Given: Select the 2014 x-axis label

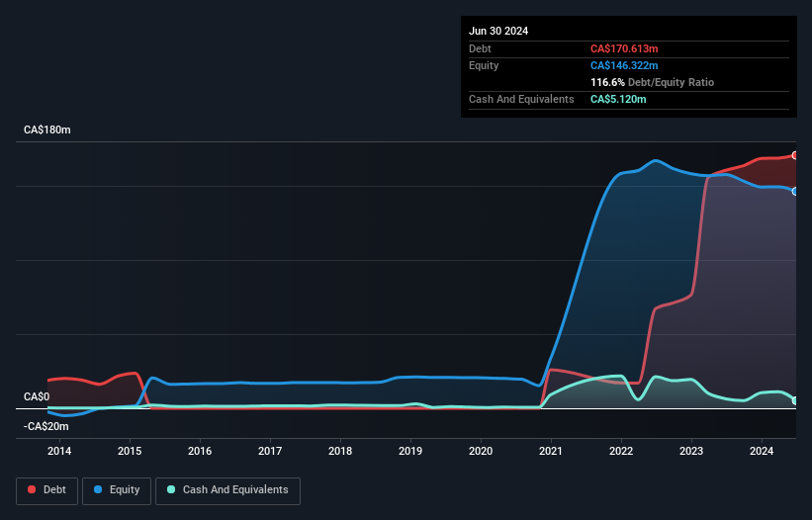Looking at the screenshot, I should click(x=59, y=451).
